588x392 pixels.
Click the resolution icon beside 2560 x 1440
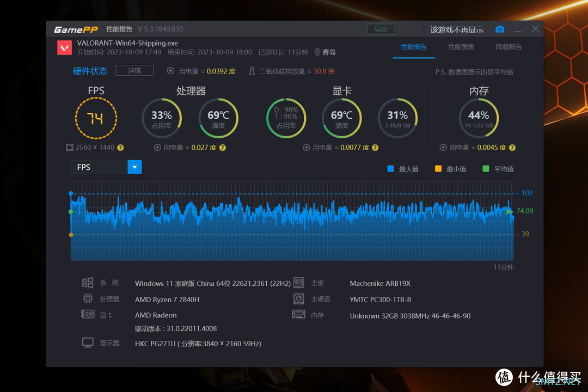coord(69,148)
